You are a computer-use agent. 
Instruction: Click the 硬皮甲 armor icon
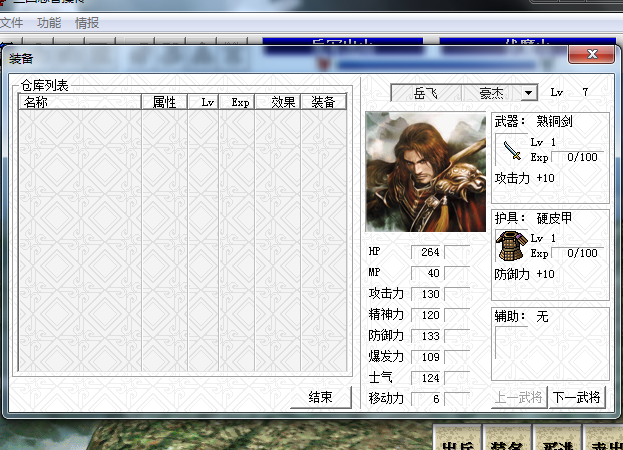click(x=511, y=246)
